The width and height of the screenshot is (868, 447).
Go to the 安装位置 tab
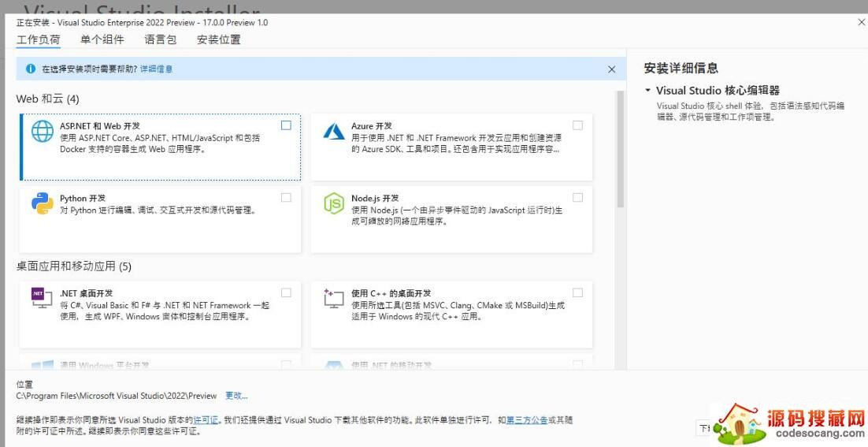219,39
